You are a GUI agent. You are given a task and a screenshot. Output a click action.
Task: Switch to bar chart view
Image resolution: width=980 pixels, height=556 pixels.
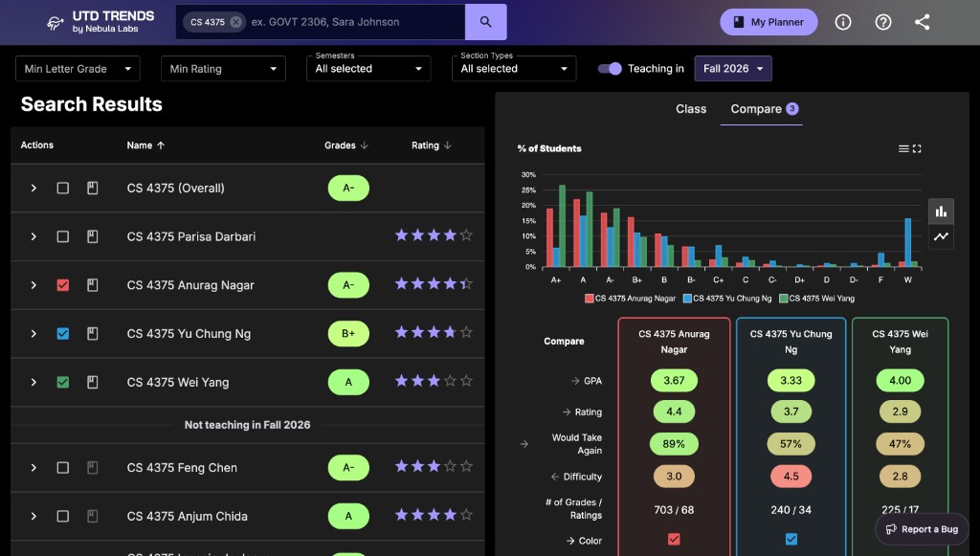coord(942,211)
